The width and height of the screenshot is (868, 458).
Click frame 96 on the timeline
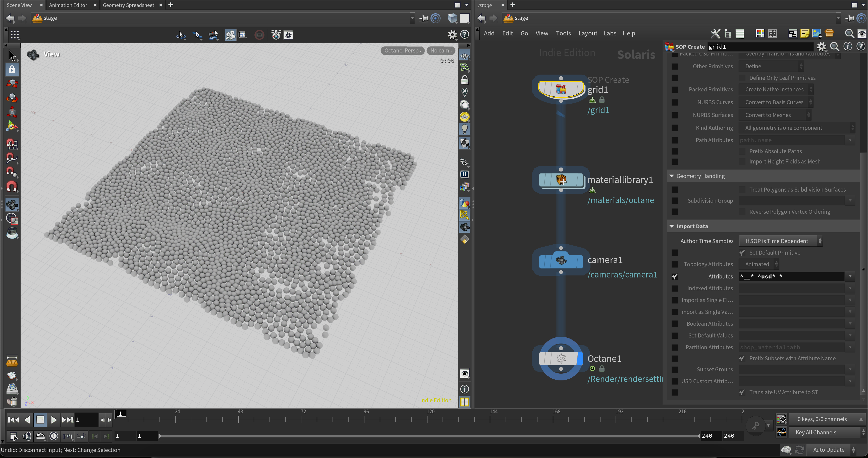[364, 419]
